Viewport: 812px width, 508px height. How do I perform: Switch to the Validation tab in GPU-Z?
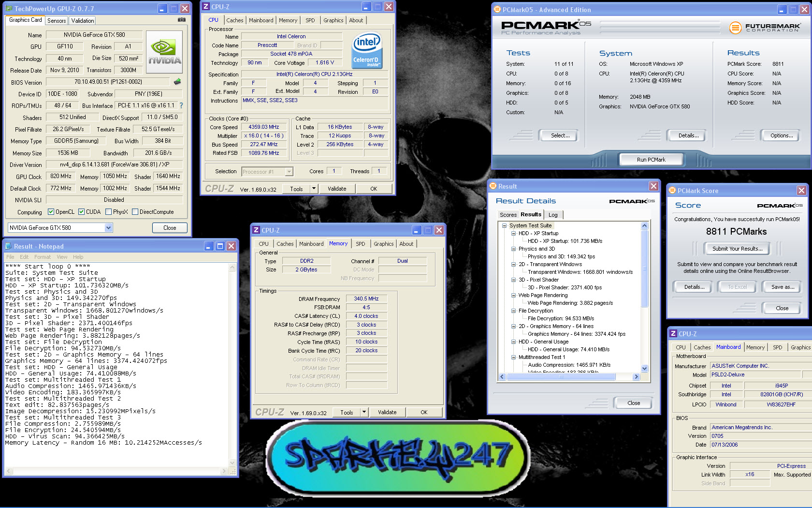(83, 21)
